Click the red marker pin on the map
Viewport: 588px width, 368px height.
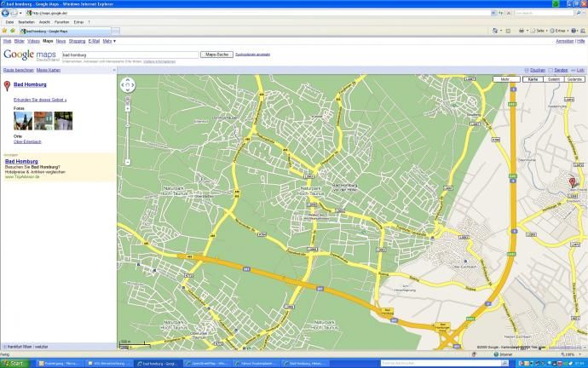571,181
